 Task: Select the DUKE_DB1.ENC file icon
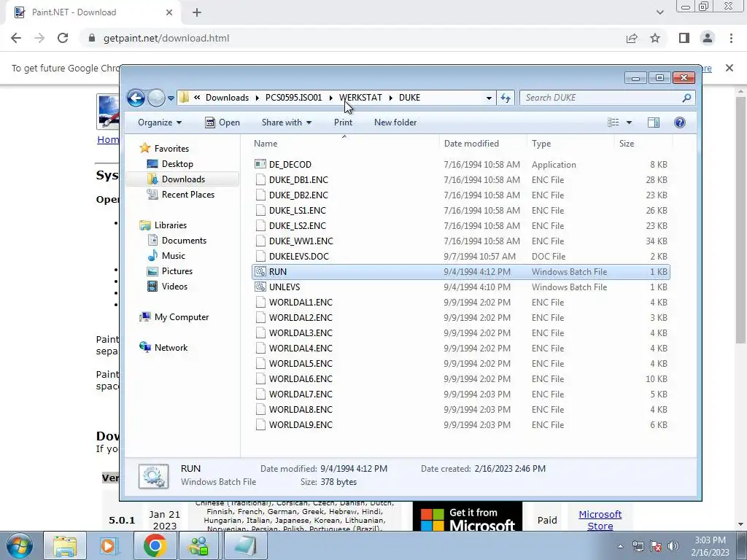tap(260, 179)
